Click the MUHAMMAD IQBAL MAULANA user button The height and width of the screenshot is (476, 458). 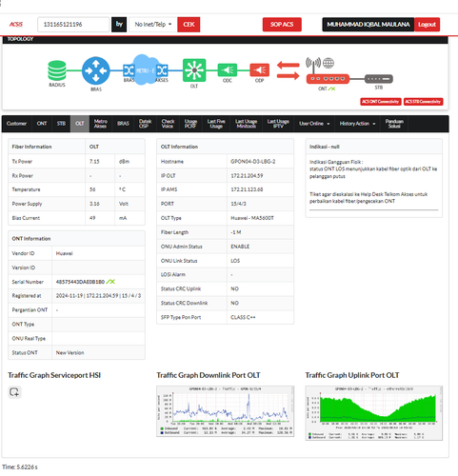pyautogui.click(x=368, y=25)
